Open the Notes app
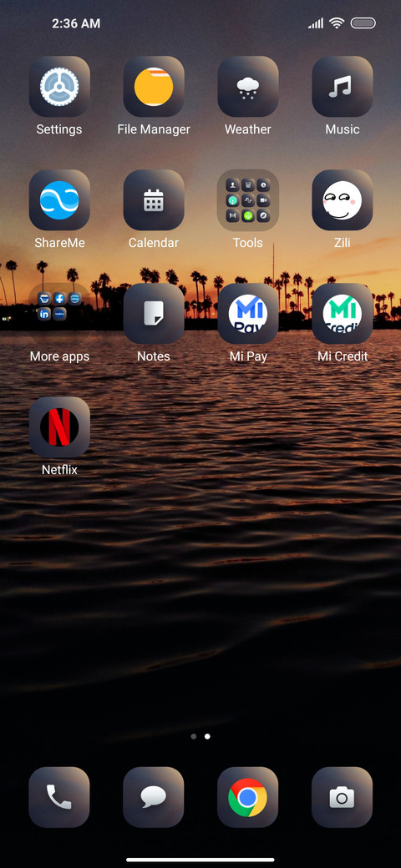Image resolution: width=401 pixels, height=868 pixels. (x=154, y=313)
